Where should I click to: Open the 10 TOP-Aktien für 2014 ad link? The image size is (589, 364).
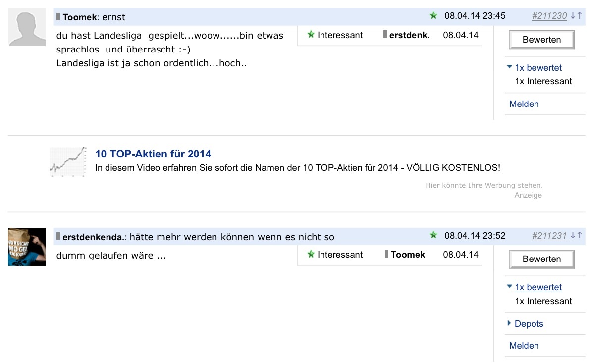click(x=153, y=154)
